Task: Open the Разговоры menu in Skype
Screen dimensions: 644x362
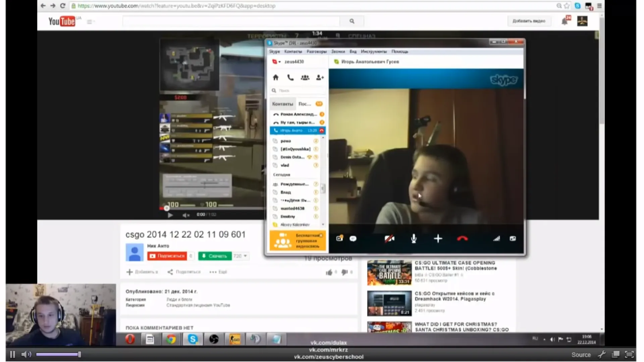Action: [317, 52]
